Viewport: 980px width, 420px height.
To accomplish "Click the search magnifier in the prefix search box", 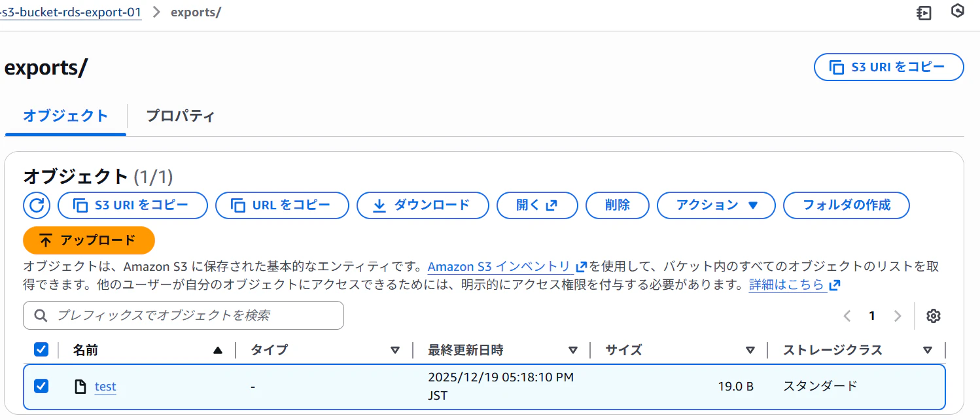I will click(x=40, y=315).
